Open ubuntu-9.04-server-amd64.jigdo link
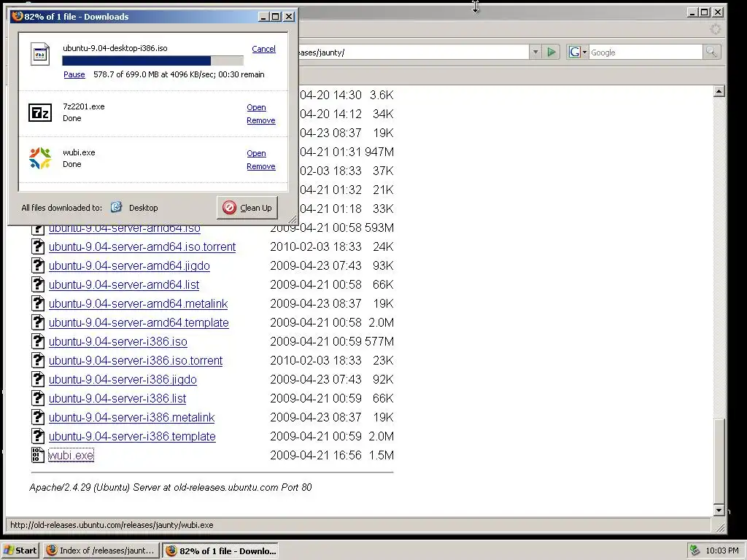The width and height of the screenshot is (747, 560). (129, 265)
